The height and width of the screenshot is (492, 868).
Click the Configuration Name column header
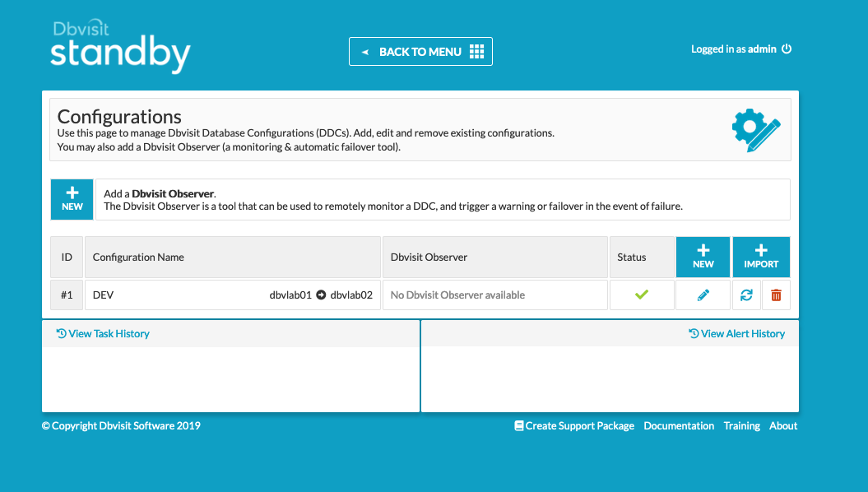[233, 257]
